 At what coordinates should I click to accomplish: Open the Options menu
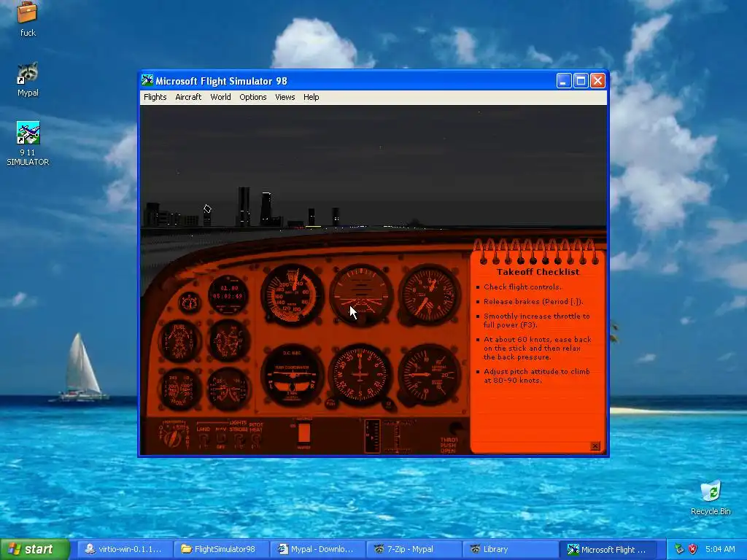(x=253, y=97)
